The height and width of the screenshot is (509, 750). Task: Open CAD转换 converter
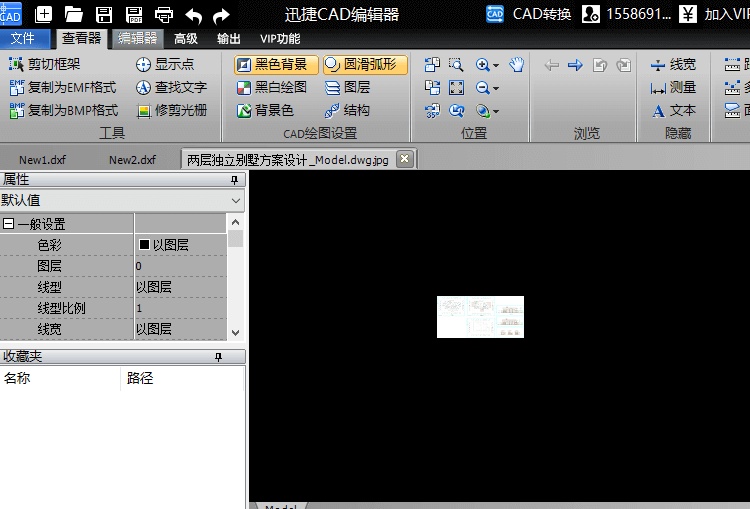(528, 14)
